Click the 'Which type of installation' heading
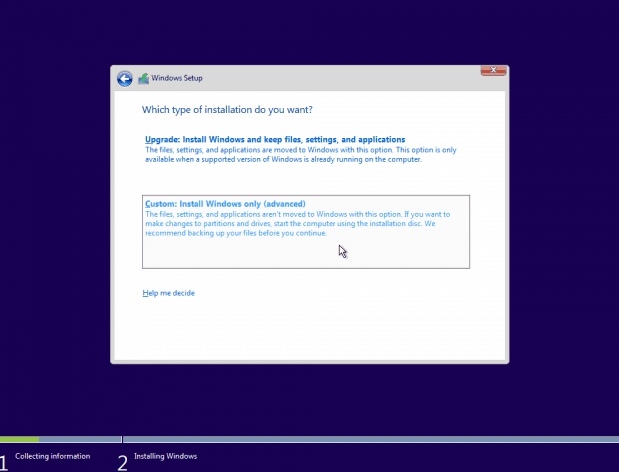 234,109
